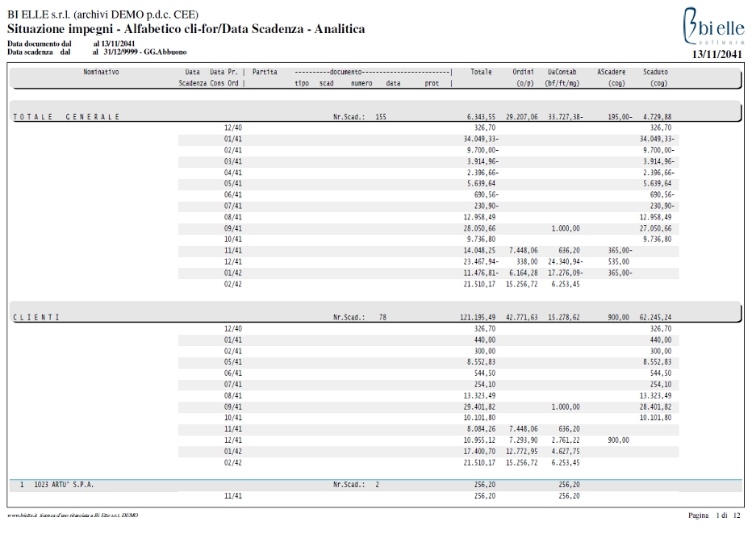Click the Clienti orders value 42.771,63

coord(522,318)
